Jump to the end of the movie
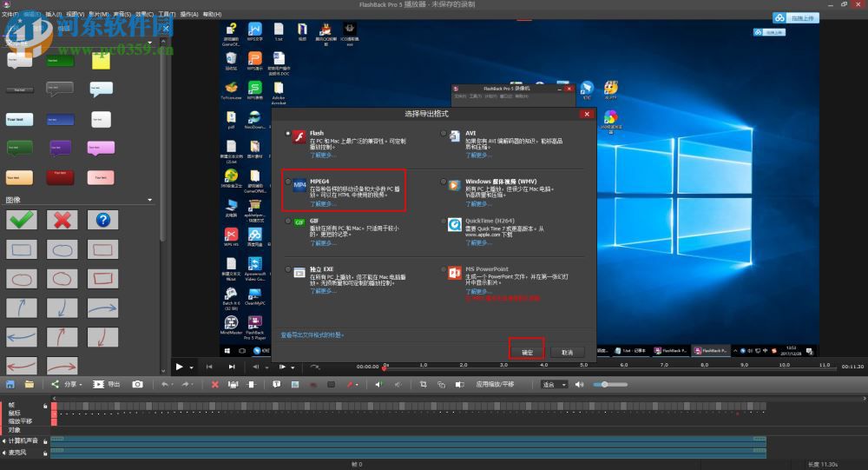The image size is (868, 470). pos(232,367)
